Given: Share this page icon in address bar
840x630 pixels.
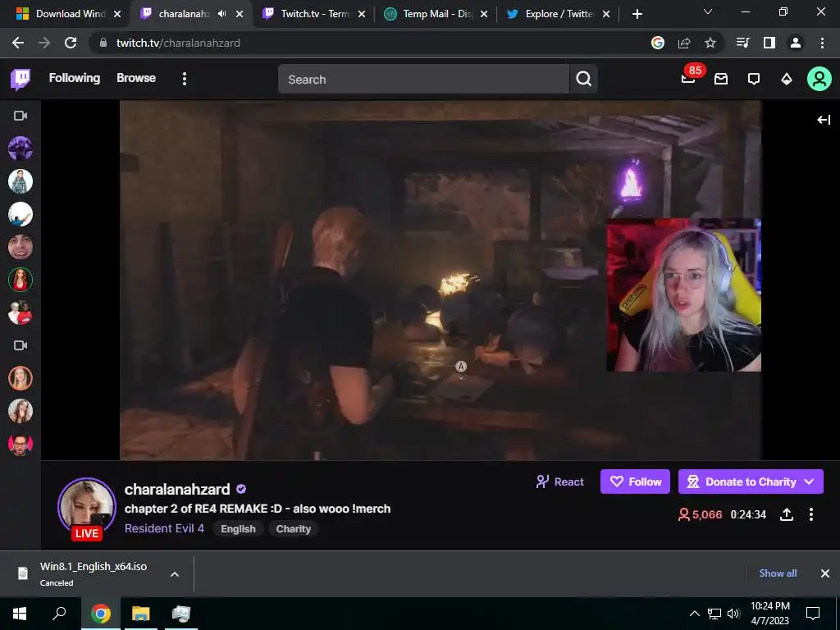Looking at the screenshot, I should [684, 43].
